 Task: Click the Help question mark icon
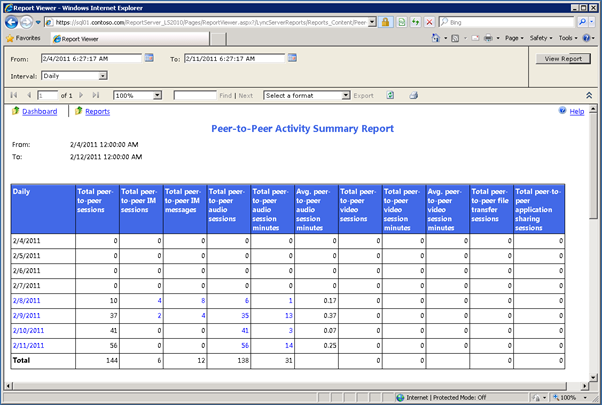562,112
